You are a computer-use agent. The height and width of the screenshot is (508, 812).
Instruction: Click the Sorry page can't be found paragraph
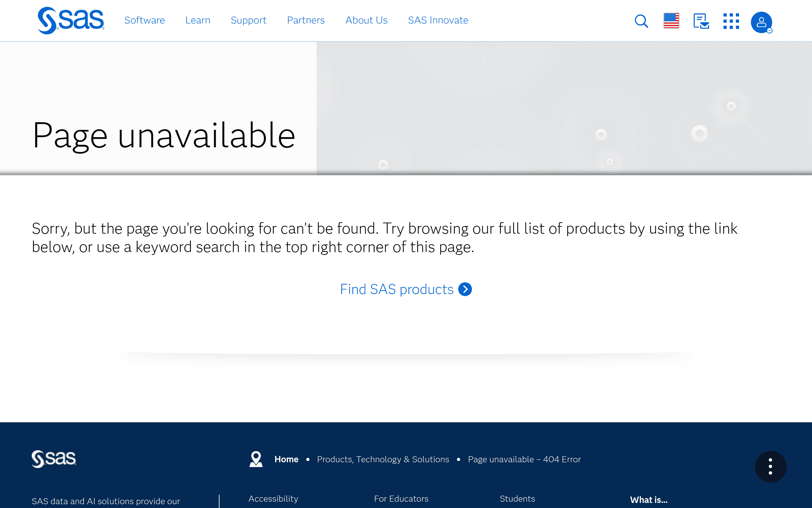pos(384,237)
